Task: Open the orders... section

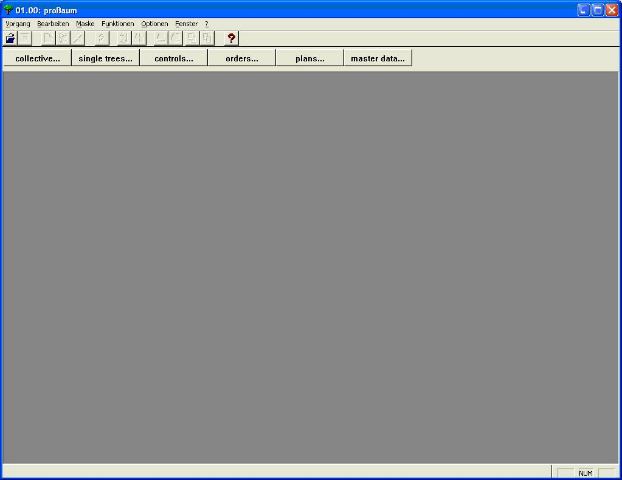Action: 241,58
